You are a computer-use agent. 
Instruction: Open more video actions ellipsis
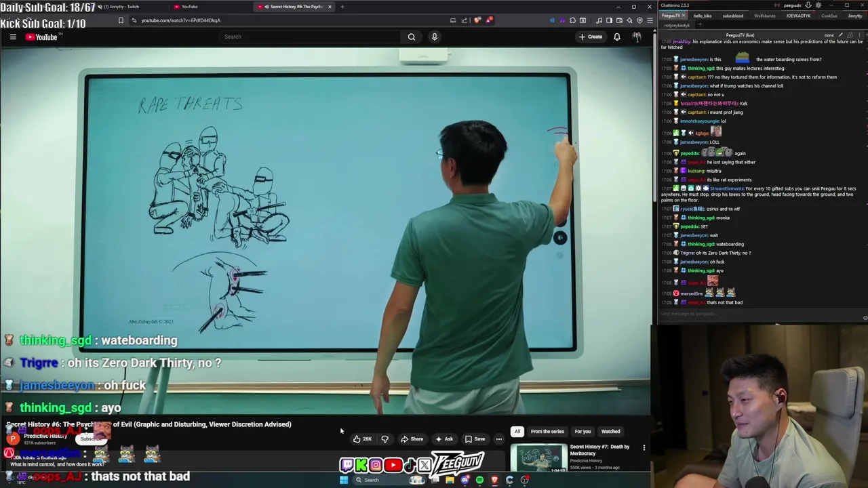click(498, 439)
